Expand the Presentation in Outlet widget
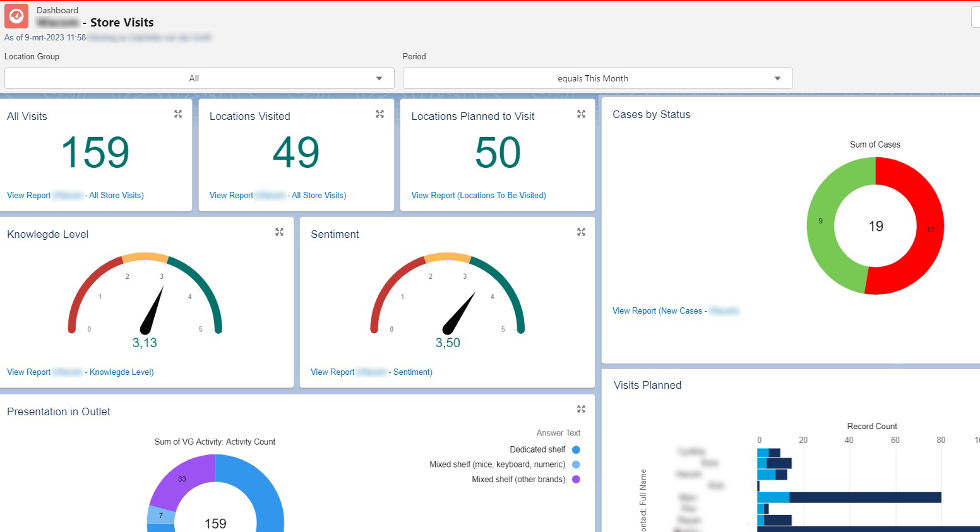 [x=581, y=409]
